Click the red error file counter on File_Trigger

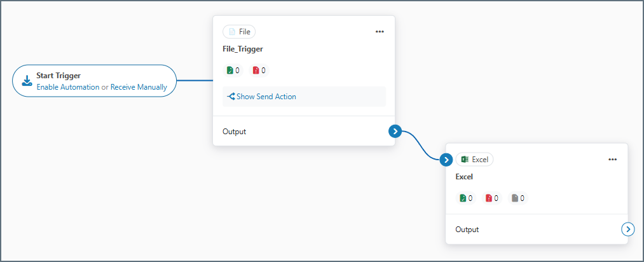click(259, 71)
